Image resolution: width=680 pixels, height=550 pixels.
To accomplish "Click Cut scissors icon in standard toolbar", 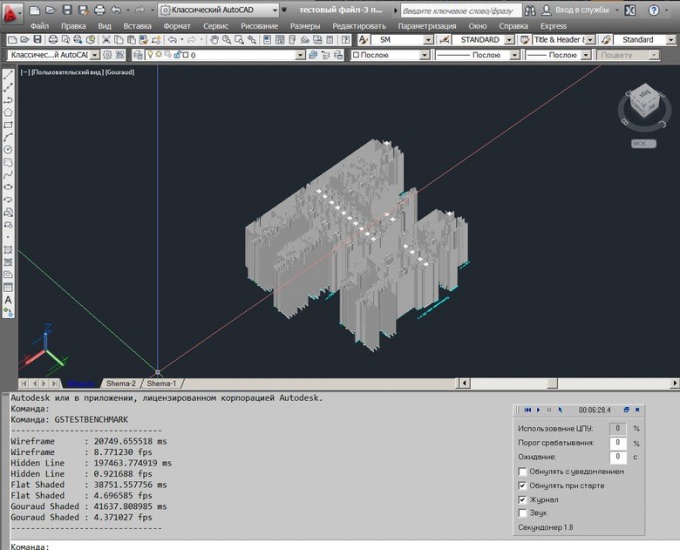I will pos(106,40).
